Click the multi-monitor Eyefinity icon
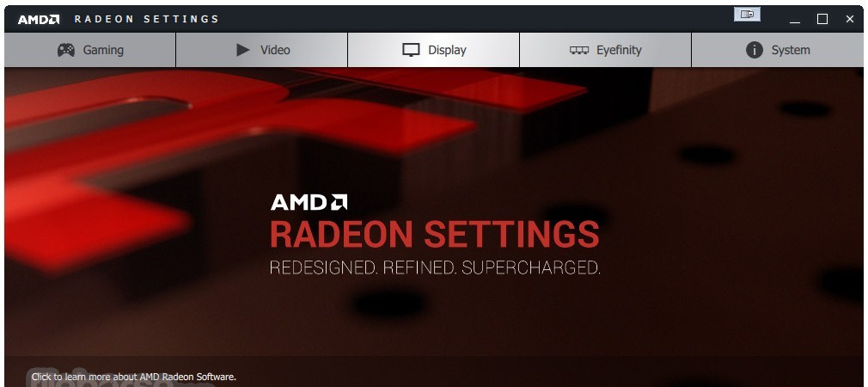The height and width of the screenshot is (387, 868). click(579, 50)
